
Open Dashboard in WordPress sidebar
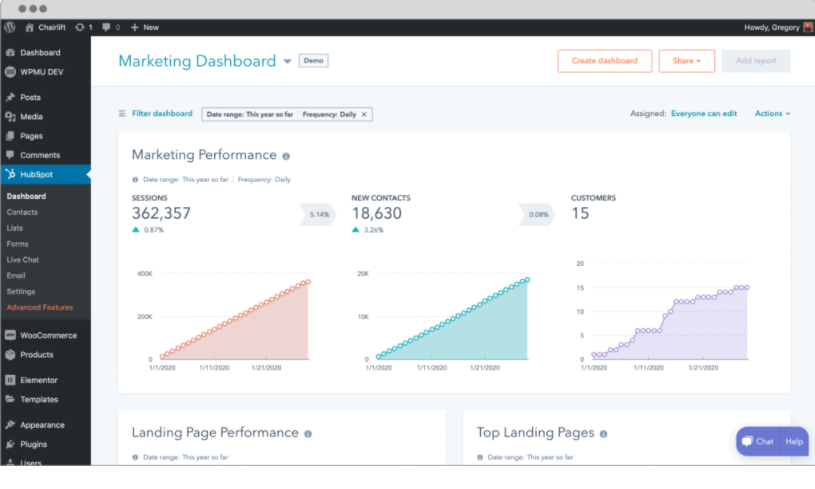40,52
